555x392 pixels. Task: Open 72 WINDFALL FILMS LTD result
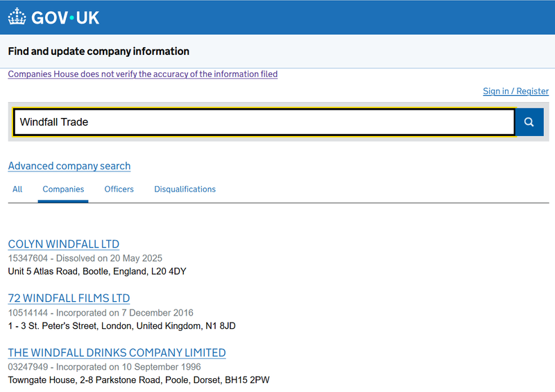pos(69,298)
